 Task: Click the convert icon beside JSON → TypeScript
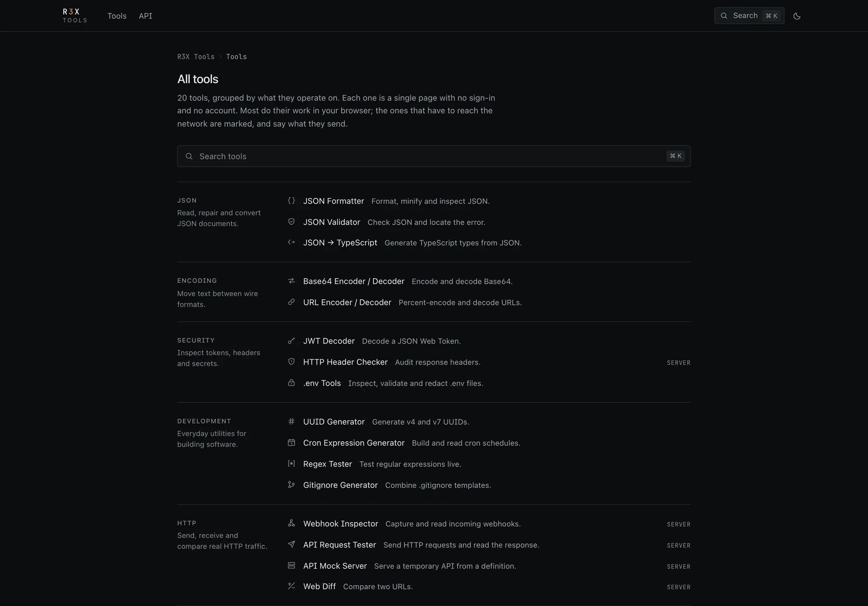291,242
